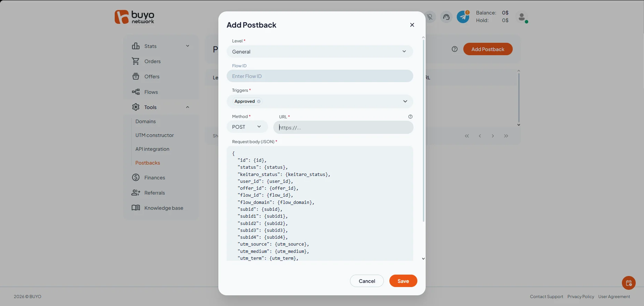Focus the Enter Flow ID field
This screenshot has width=644, height=306.
[x=320, y=76]
